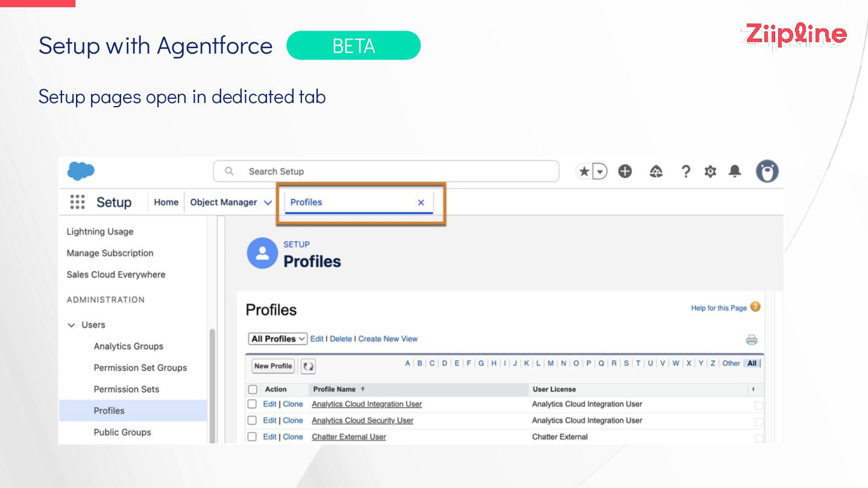Select the Chatter External User checkbox
The width and height of the screenshot is (868, 488).
[x=253, y=437]
